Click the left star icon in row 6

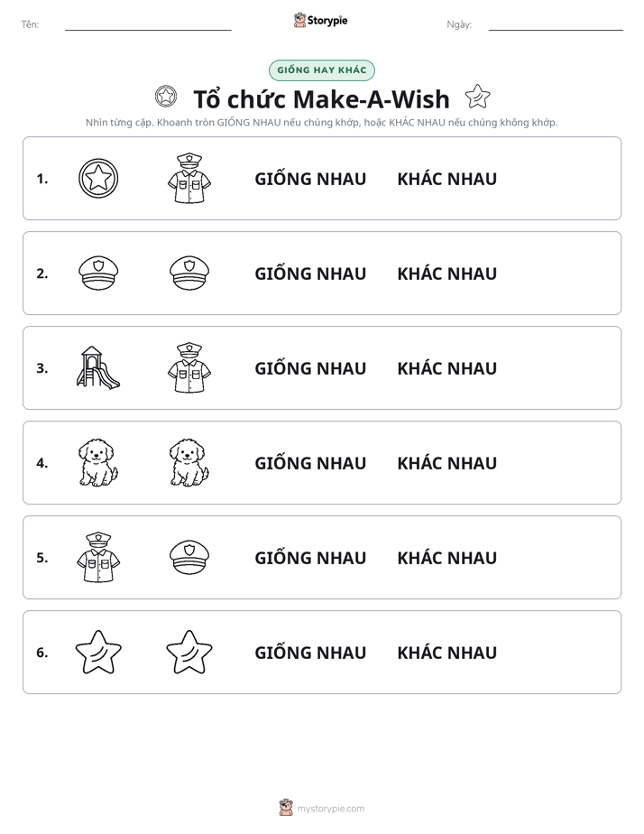coord(98,652)
